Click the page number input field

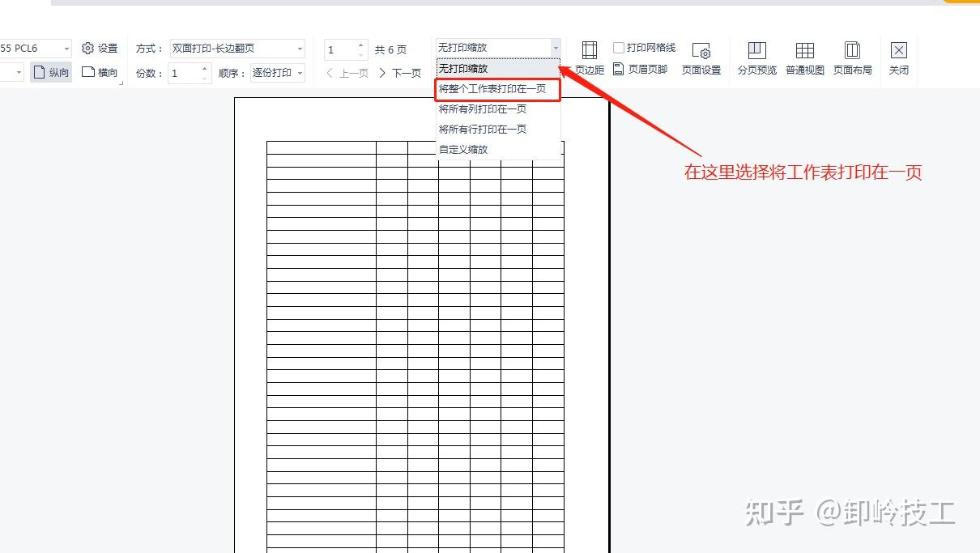tap(340, 48)
